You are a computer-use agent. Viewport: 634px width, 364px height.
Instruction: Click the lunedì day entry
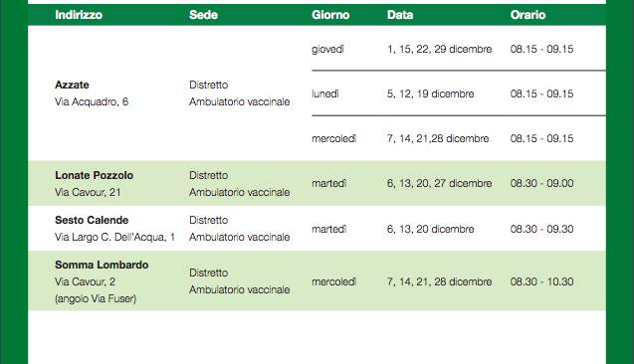tap(325, 94)
